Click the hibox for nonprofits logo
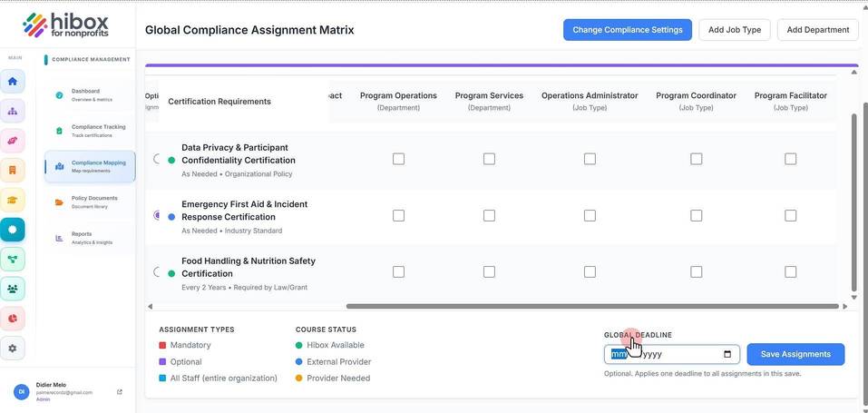Screen dimensions: 868x413 (x=65, y=25)
